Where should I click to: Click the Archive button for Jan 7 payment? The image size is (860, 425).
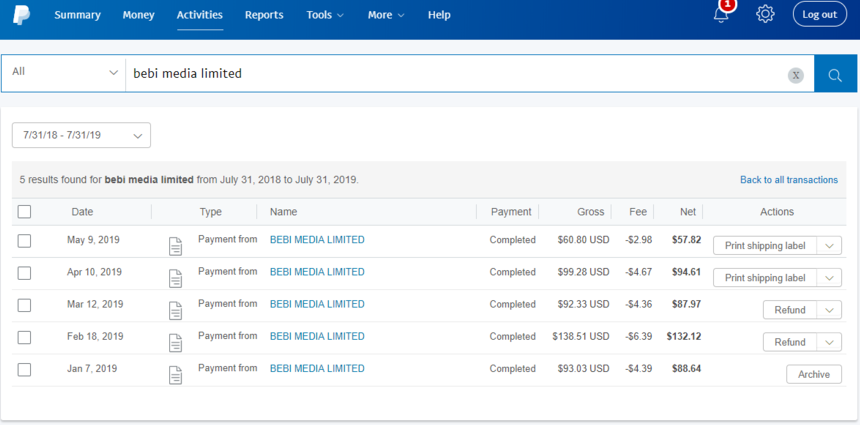click(813, 374)
